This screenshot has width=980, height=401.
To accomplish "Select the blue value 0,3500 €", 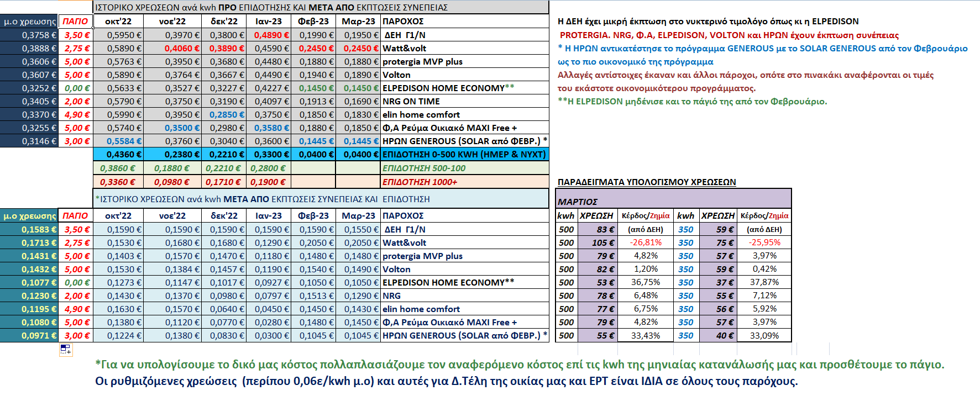I will click(x=172, y=128).
